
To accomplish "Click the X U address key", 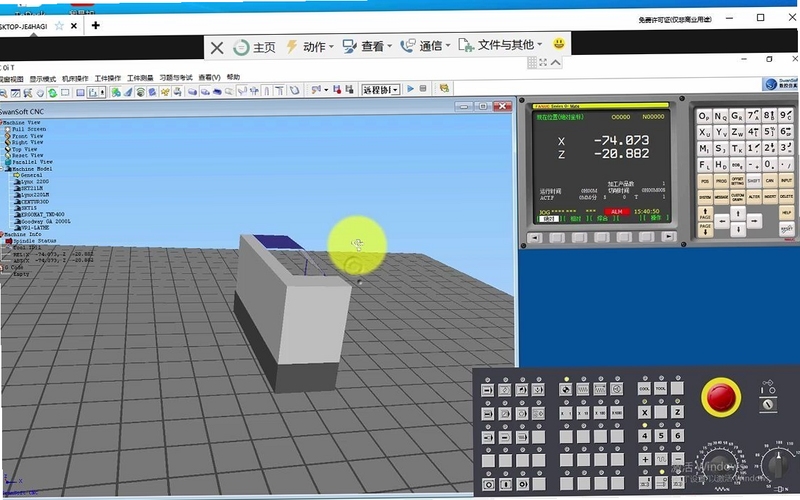I will click(704, 133).
